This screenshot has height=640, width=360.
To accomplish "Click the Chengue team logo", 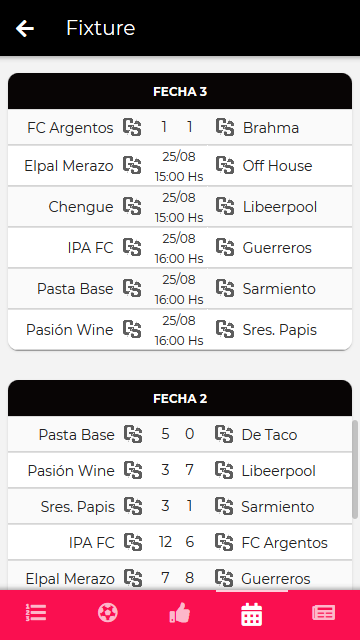I will pyautogui.click(x=132, y=207).
